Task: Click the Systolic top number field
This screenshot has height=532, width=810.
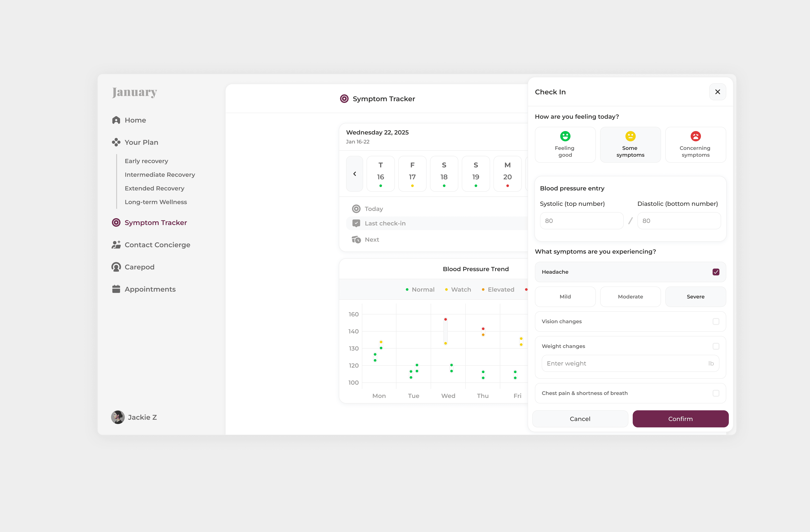Action: pos(581,221)
